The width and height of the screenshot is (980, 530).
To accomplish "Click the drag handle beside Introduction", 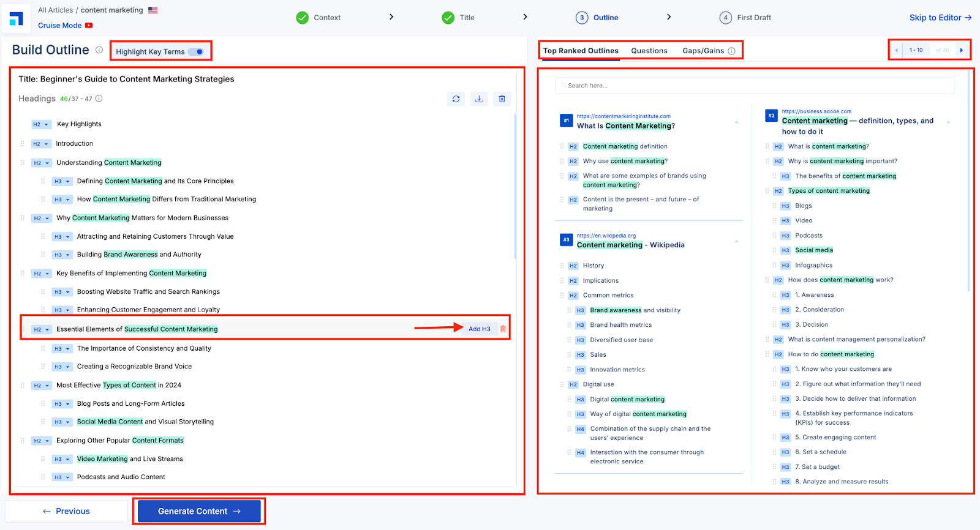I will (x=23, y=144).
